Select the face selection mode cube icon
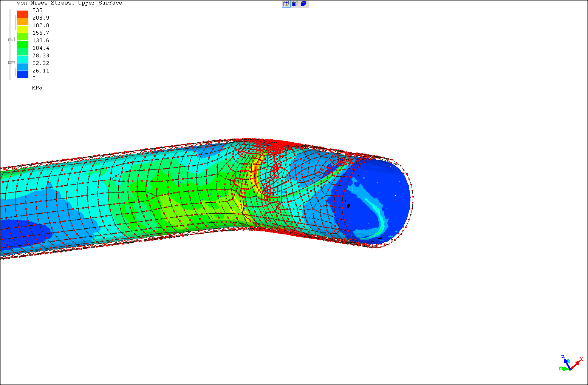Viewport: 588px width, 385px height. [x=295, y=4]
